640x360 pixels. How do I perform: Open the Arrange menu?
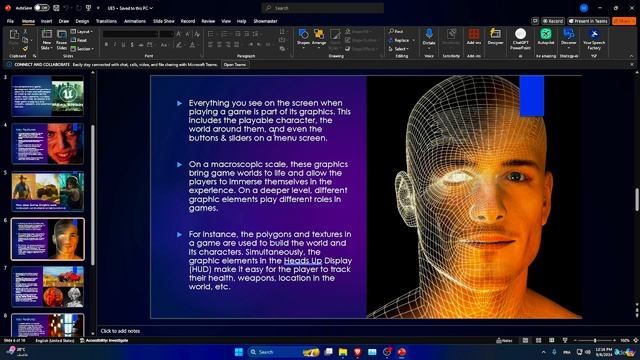coord(319,38)
